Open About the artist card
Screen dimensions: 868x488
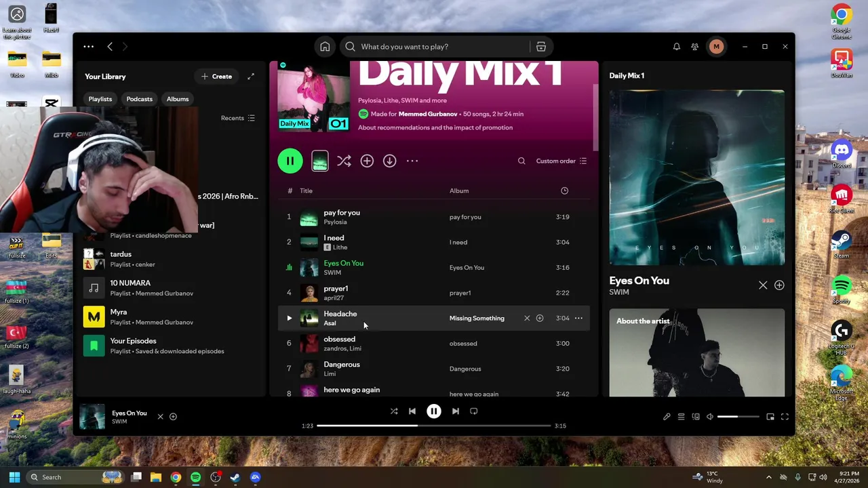click(697, 352)
